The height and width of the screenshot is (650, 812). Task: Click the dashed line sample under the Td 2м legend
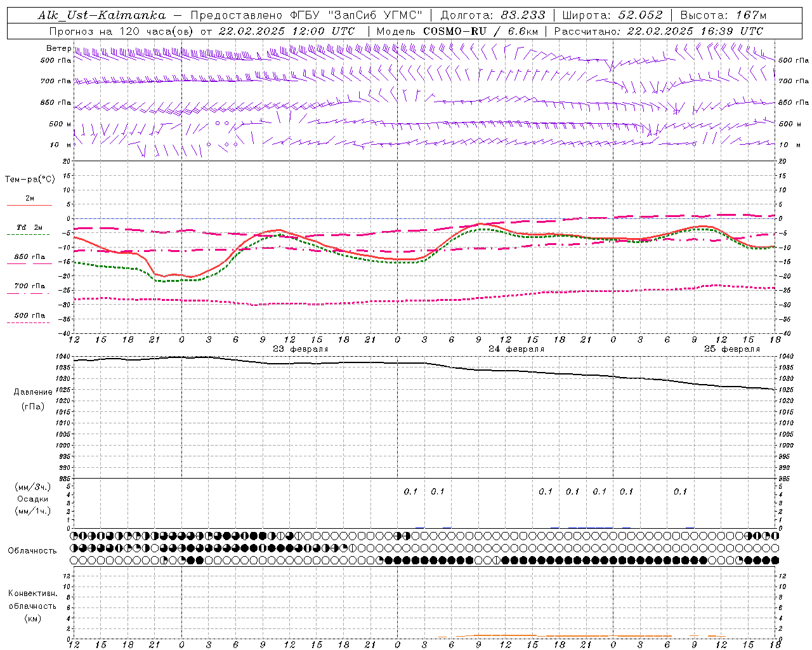28,235
